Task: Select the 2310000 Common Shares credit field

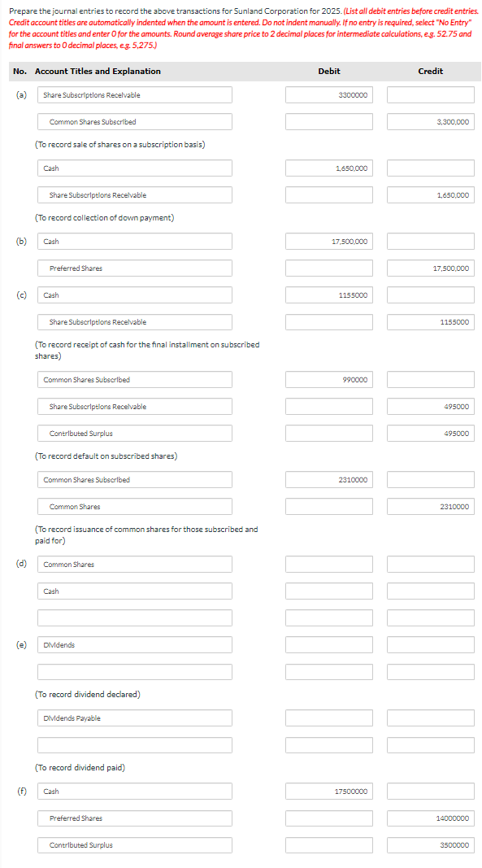Action: pyautogui.click(x=430, y=506)
